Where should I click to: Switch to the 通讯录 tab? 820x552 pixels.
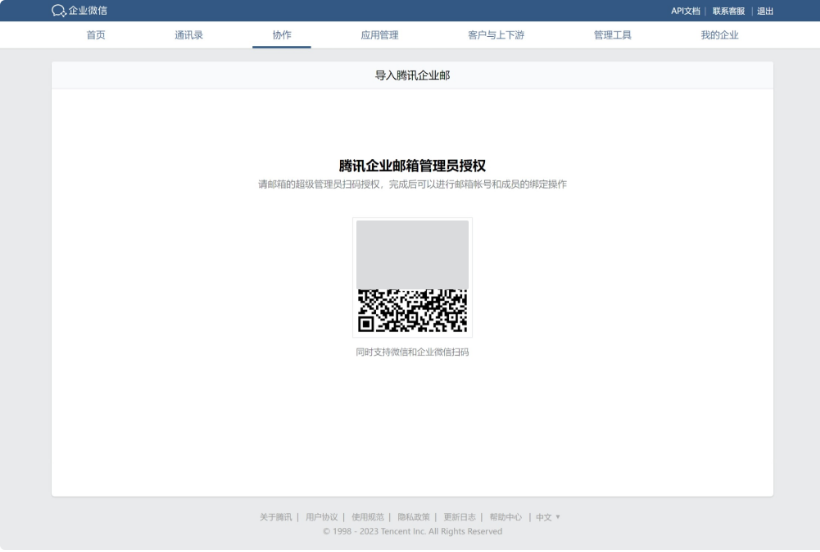(x=189, y=35)
